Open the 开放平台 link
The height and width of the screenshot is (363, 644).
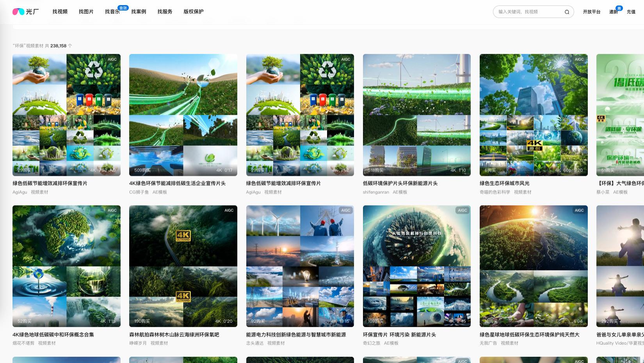592,12
